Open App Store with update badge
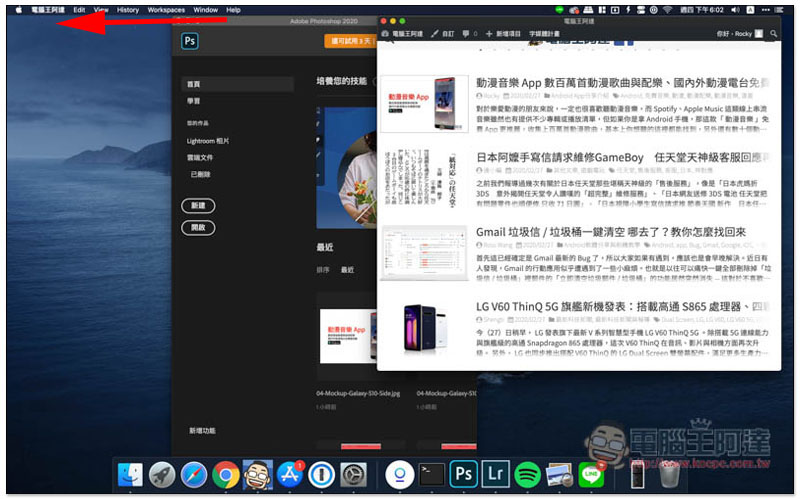The image size is (800, 500). point(290,474)
